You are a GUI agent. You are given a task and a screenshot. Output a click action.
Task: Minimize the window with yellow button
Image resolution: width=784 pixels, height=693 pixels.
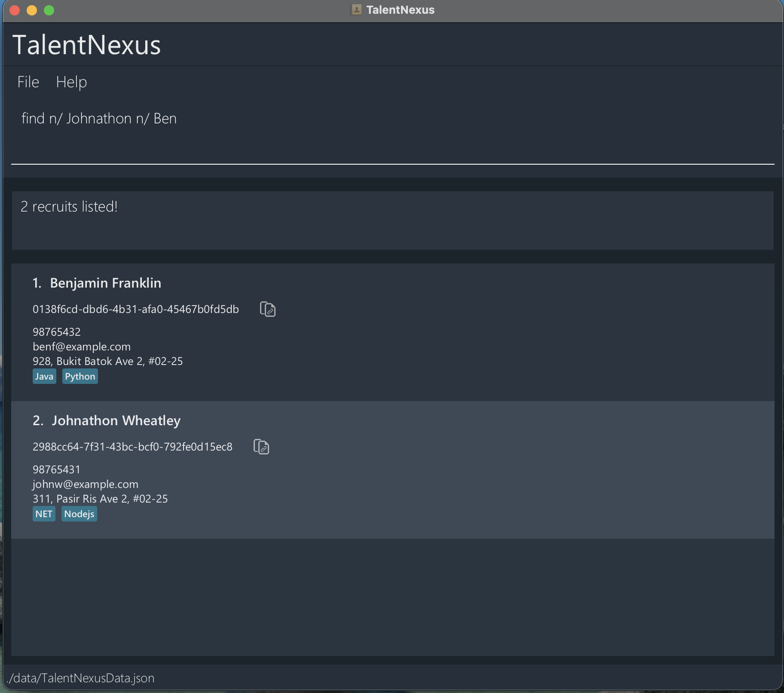pyautogui.click(x=32, y=10)
